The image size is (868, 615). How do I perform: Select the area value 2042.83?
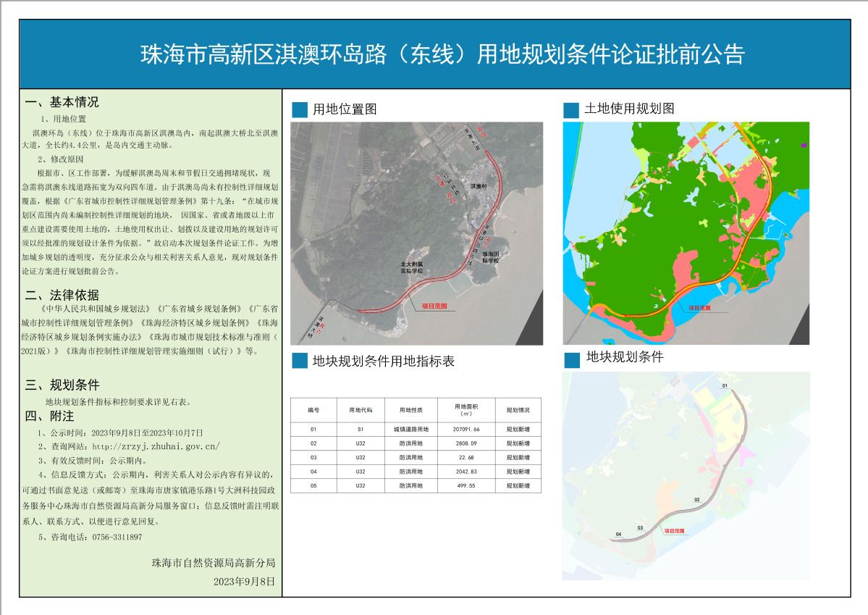click(466, 472)
